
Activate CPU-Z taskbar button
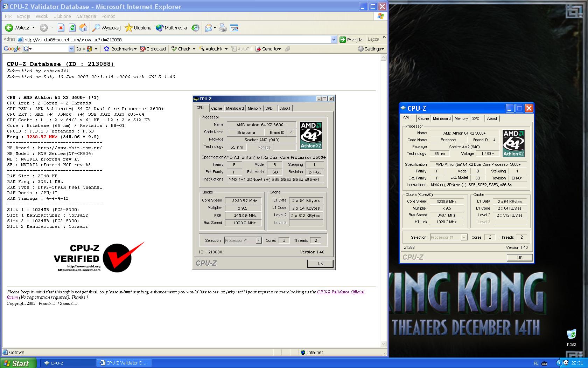coord(68,363)
